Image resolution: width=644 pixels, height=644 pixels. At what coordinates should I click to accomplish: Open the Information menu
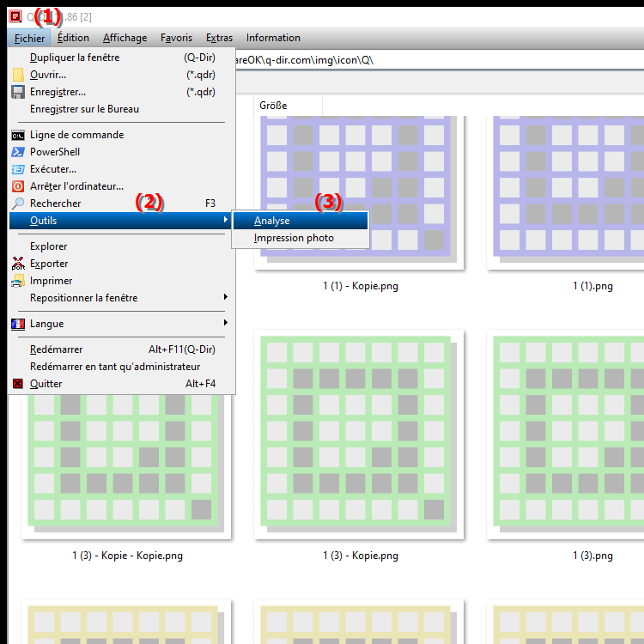(x=273, y=38)
